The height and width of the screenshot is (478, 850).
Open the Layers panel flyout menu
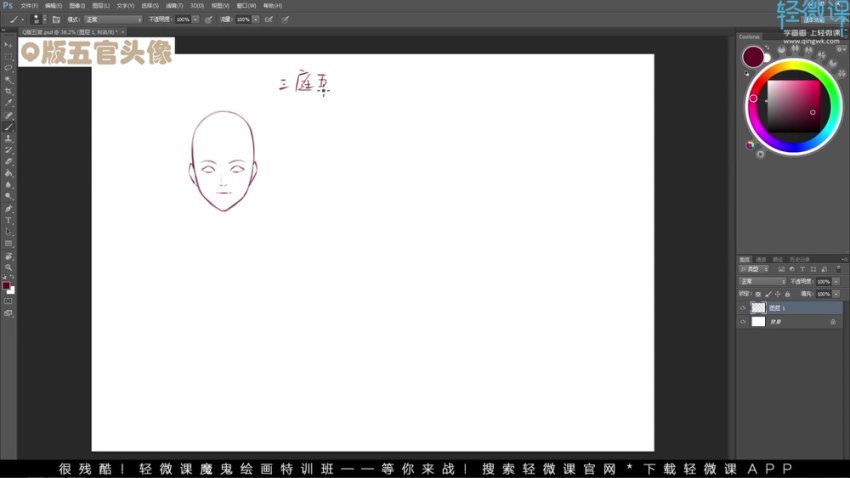point(843,260)
